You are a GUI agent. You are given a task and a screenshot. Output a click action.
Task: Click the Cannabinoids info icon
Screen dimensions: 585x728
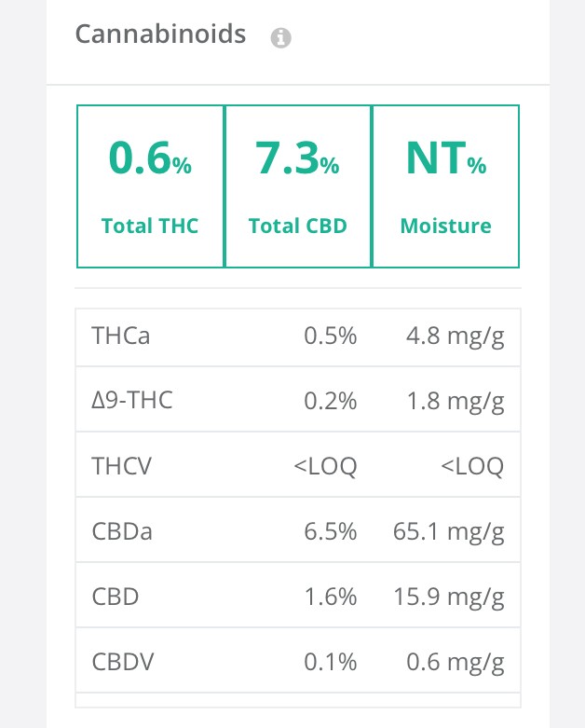[280, 37]
